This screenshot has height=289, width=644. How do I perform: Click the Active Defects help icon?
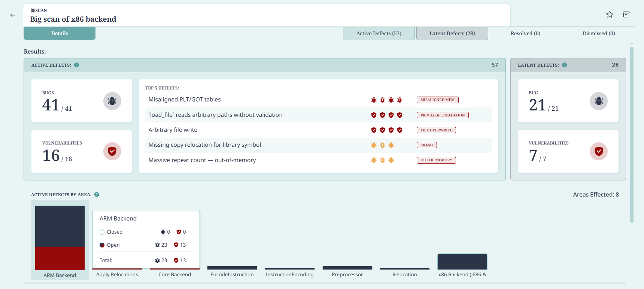tap(76, 65)
